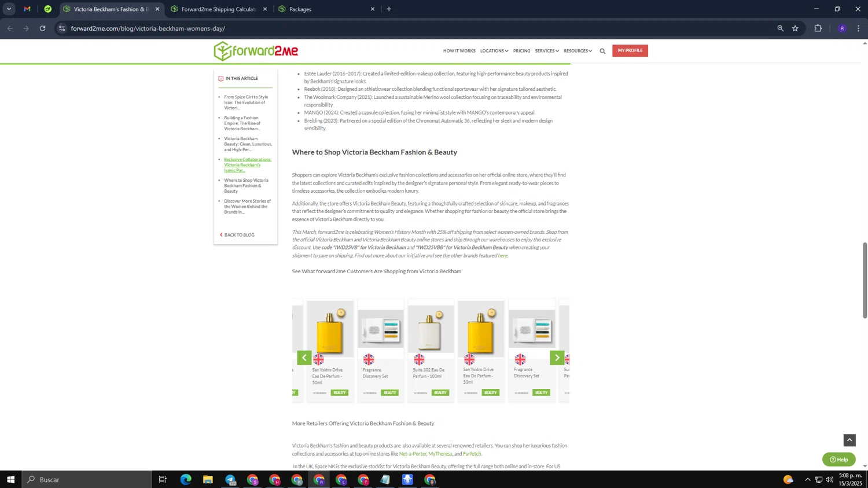This screenshot has height=488, width=868.
Task: Show previous products in the carousel
Action: click(x=304, y=358)
